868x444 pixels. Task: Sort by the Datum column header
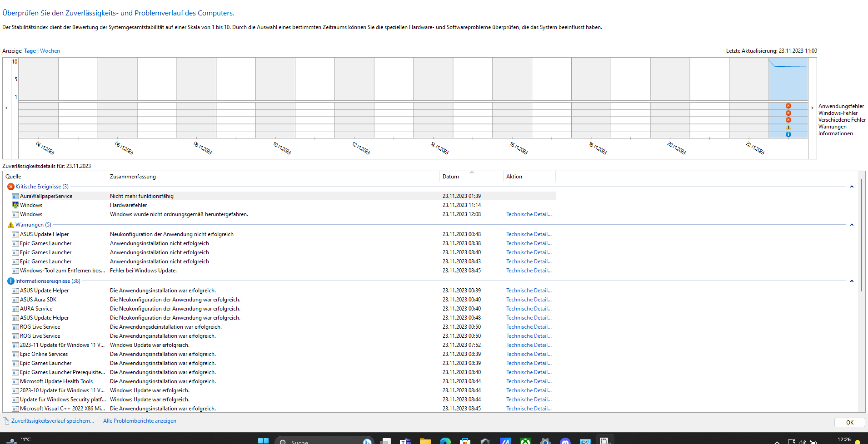click(x=471, y=177)
